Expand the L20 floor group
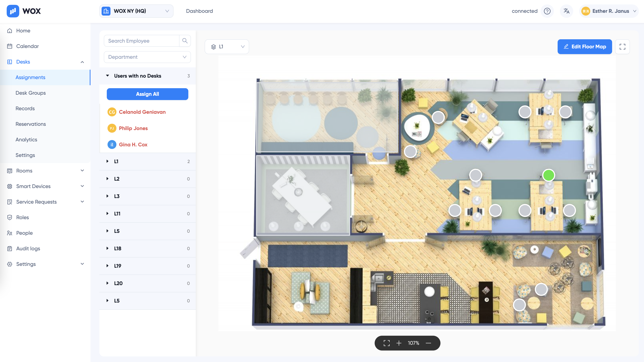This screenshot has height=362, width=644. 108,283
